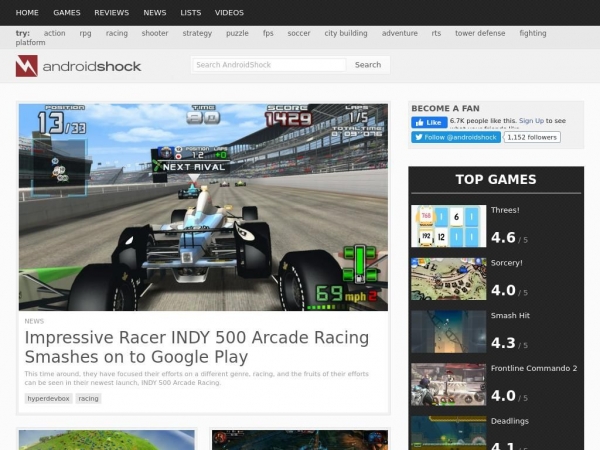Go to the REVIEWS section

(111, 13)
